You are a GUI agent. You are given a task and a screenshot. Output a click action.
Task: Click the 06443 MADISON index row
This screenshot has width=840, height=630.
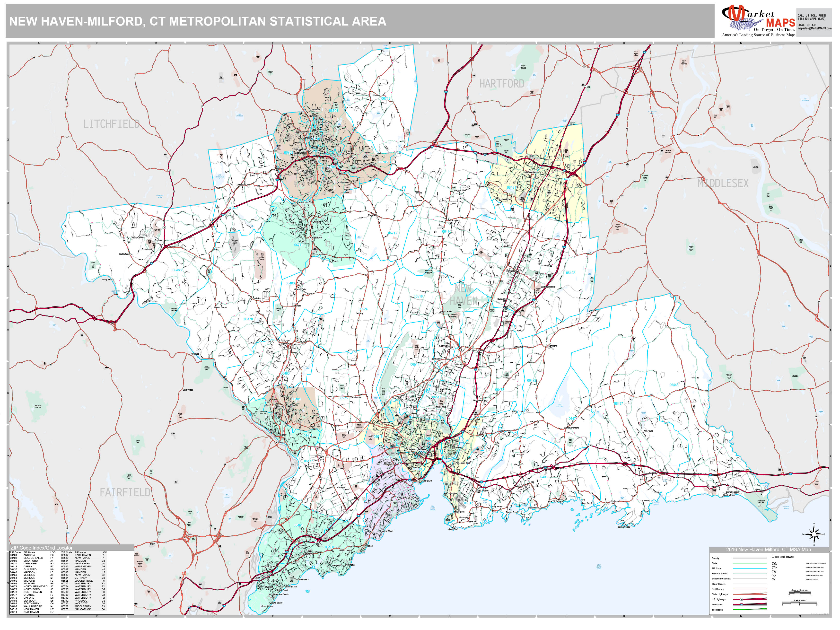tap(32, 572)
